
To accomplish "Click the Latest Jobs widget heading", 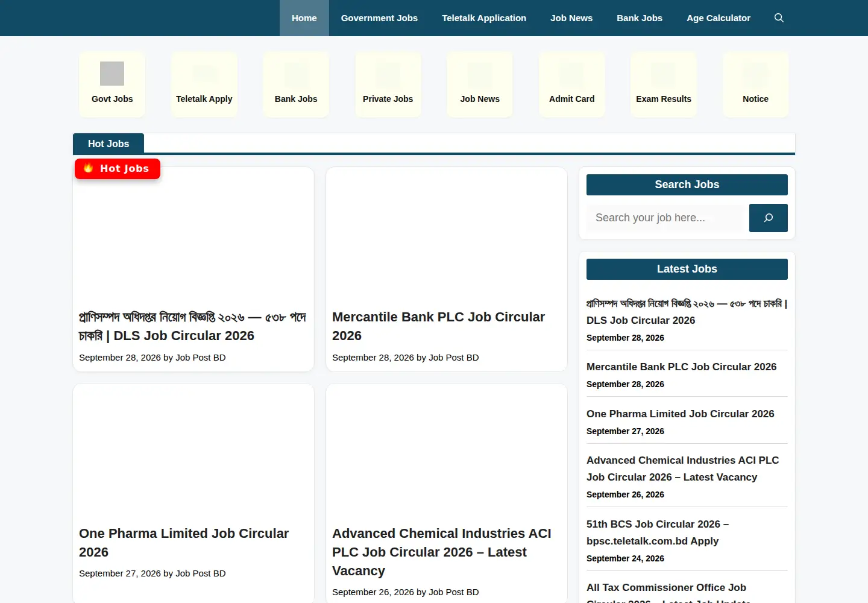I will coord(687,269).
